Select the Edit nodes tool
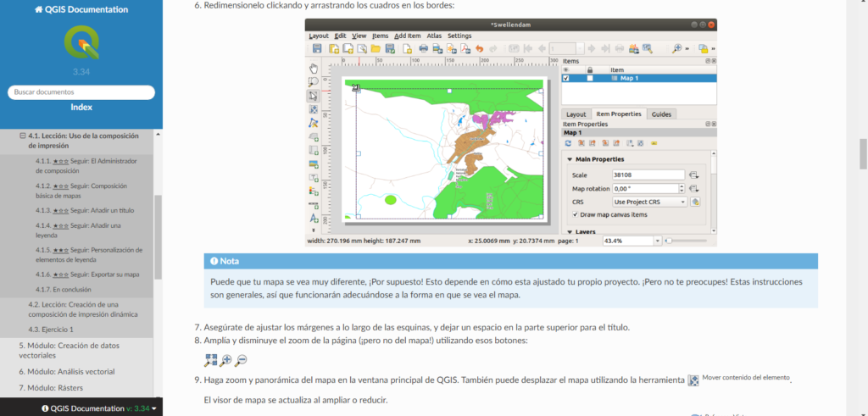This screenshot has width=868, height=416. 314,123
